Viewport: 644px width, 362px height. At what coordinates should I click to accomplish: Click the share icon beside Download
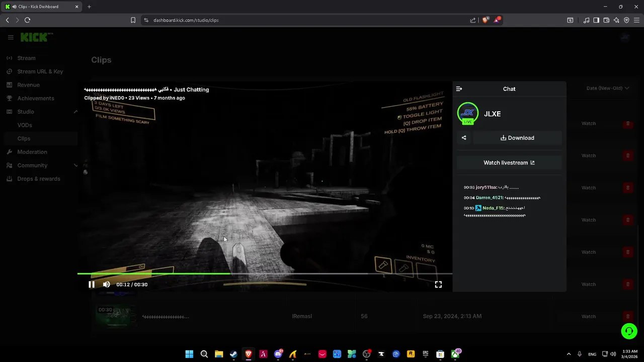[x=464, y=138]
